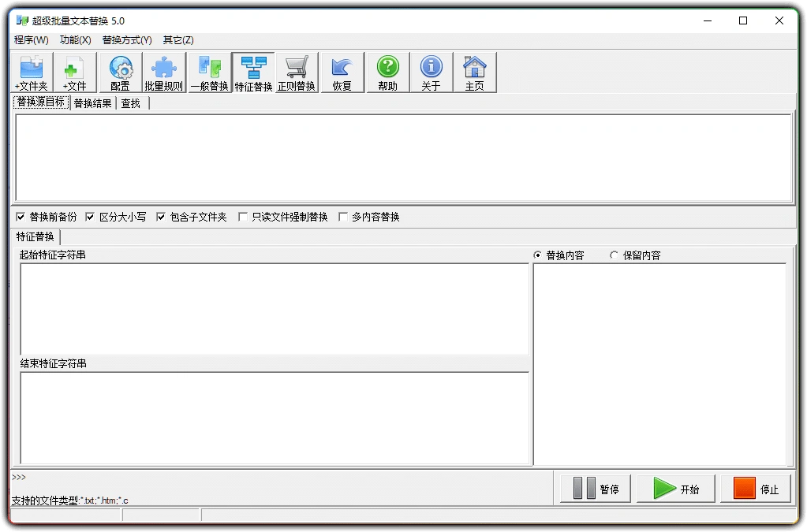Enable the 多内容替换 multi-content replace checkbox

point(343,217)
